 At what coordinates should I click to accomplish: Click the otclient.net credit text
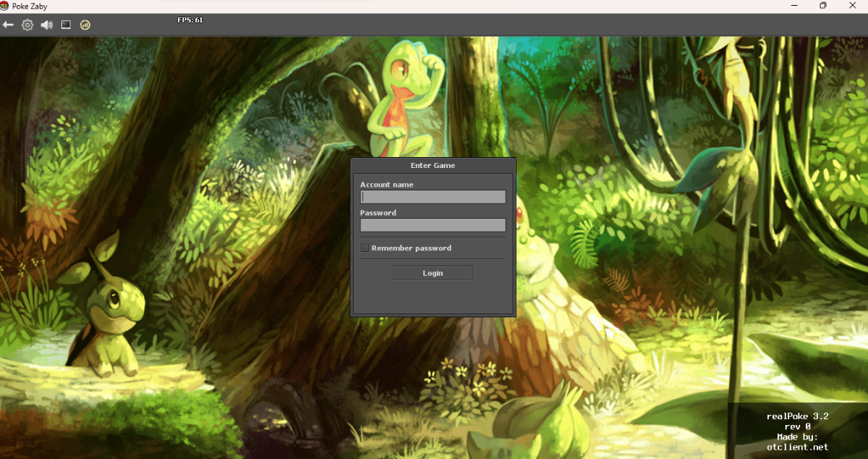pos(797,447)
